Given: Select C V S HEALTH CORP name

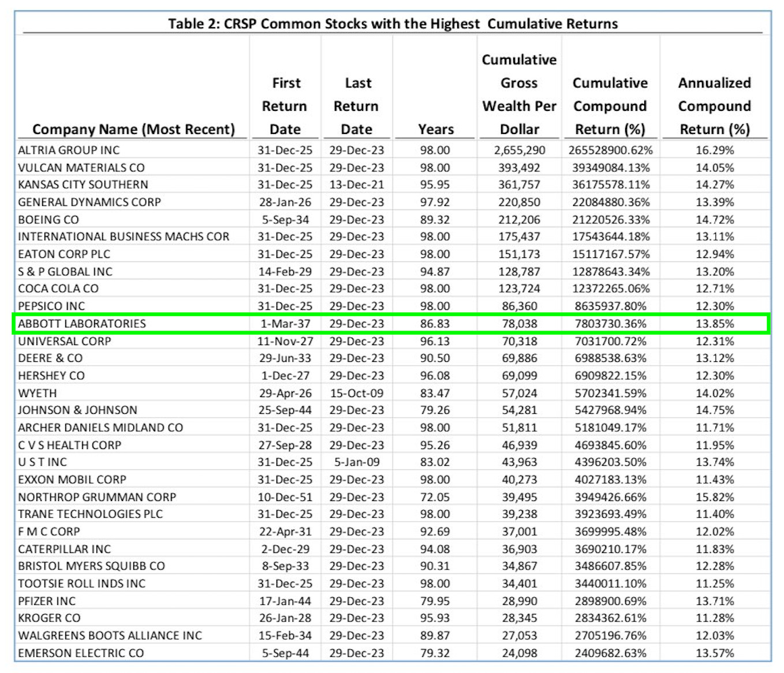Looking at the screenshot, I should pos(70,445).
